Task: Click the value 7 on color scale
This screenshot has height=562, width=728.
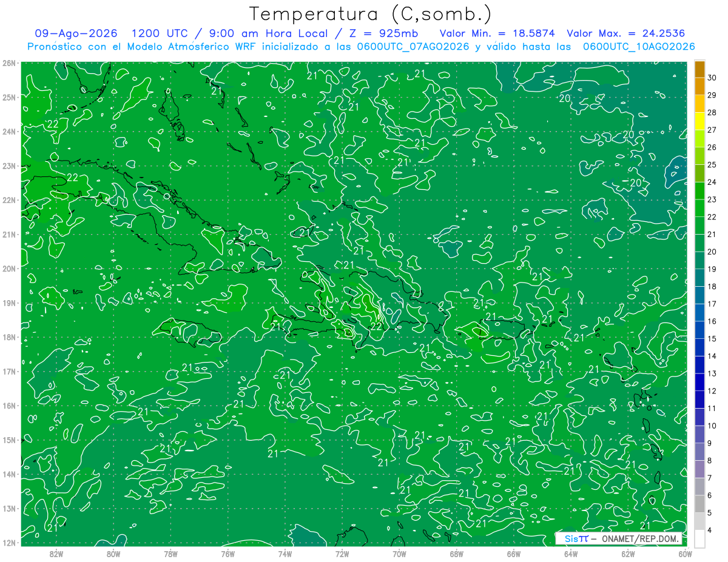Action: pos(710,478)
